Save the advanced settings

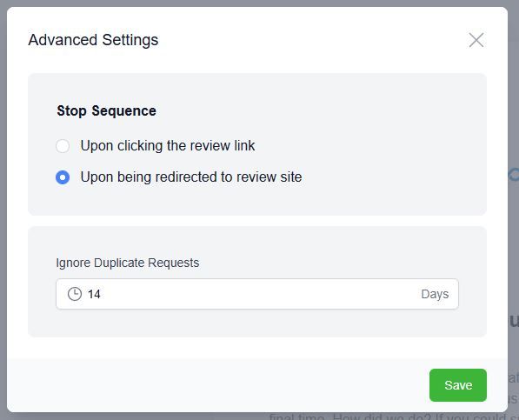458,385
